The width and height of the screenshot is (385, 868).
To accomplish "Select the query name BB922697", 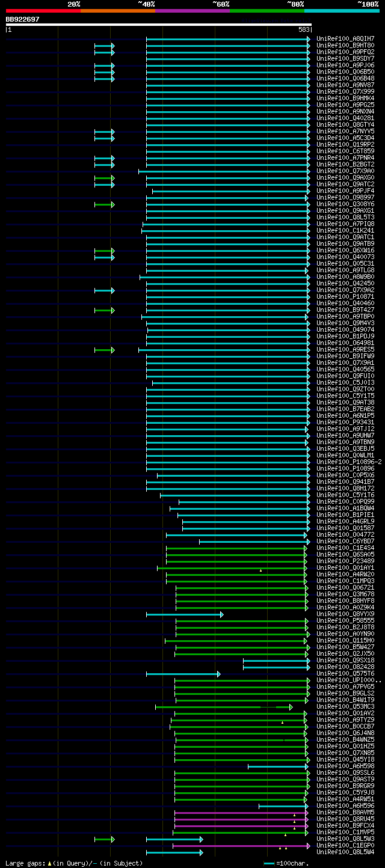I will click(x=23, y=19).
